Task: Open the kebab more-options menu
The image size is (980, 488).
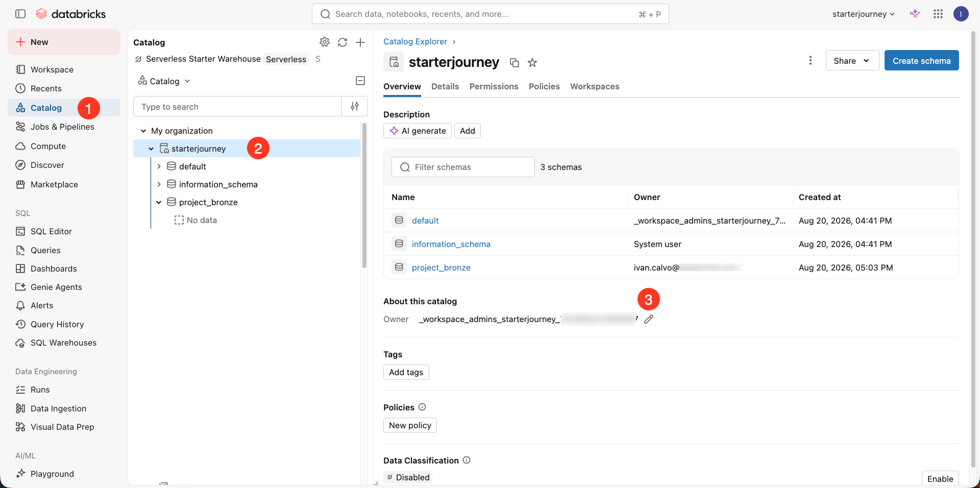Action: point(811,60)
